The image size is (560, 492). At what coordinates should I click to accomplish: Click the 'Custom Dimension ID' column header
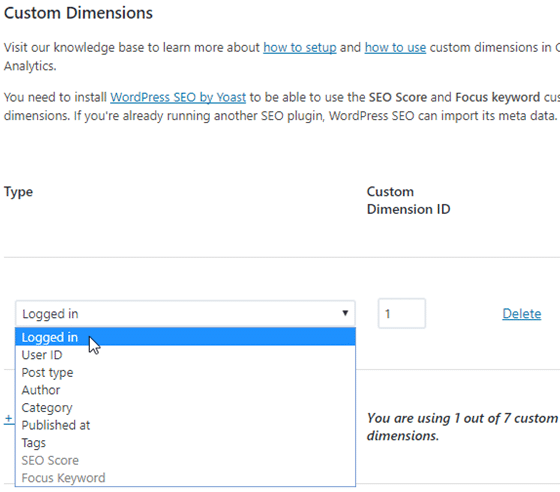click(409, 200)
